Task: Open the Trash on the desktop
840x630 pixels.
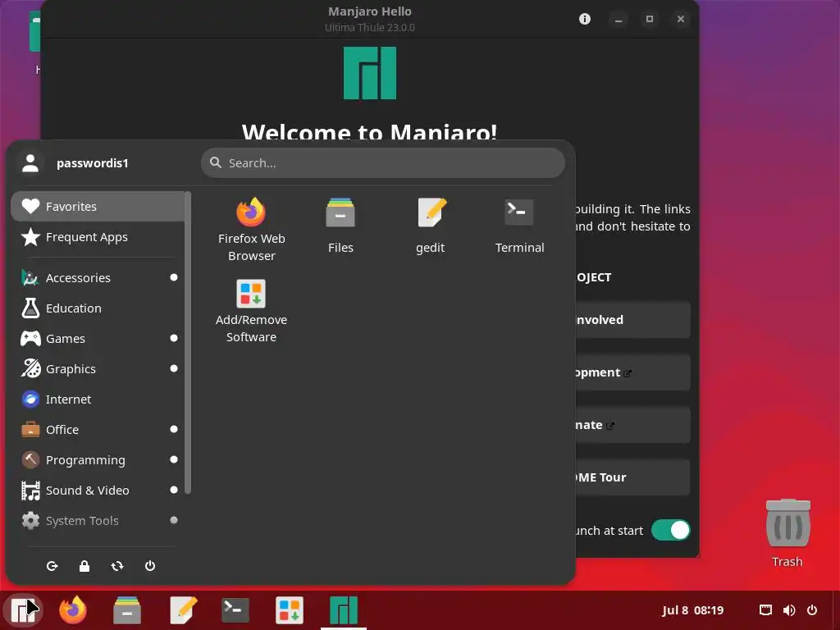Action: [787, 532]
